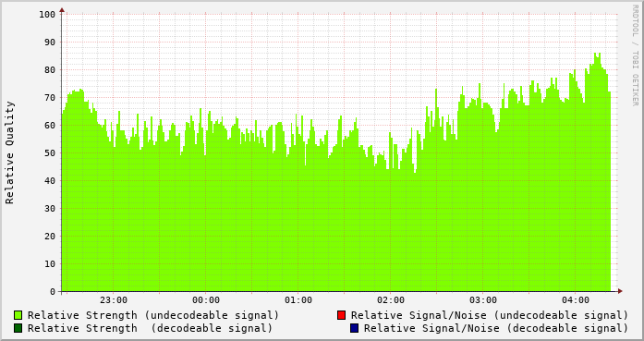
Task: Click the dark blue Signal/Noise decodeable swatch
Action: point(354,328)
